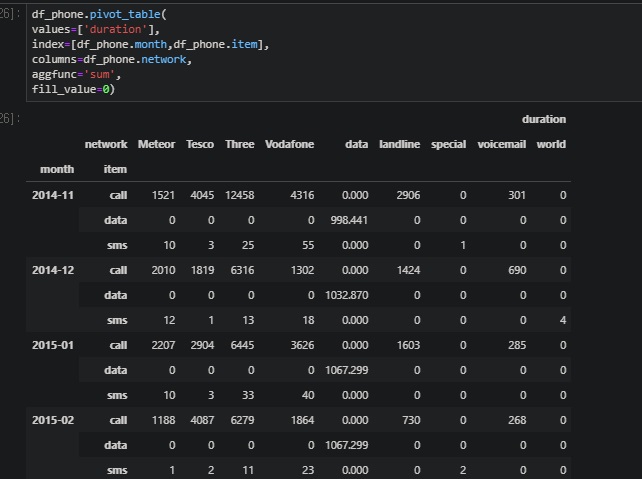Select the 2014-12 month row label
Viewport: 642px width, 479px height.
pos(53,270)
